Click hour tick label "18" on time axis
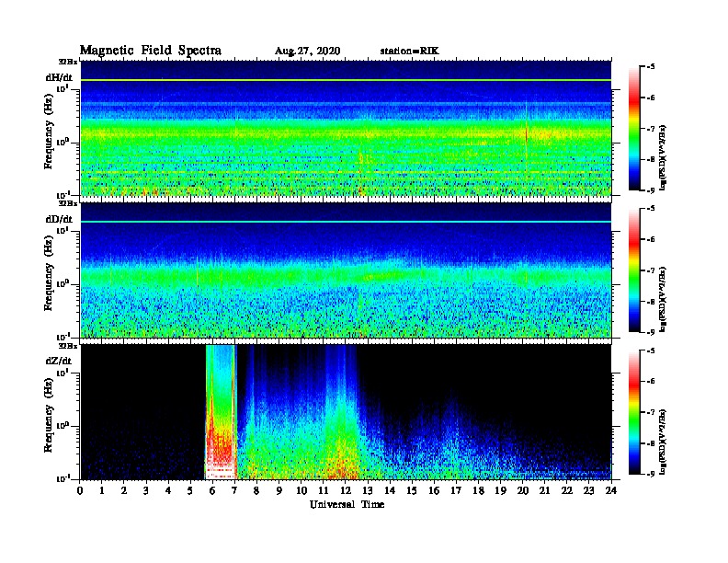This screenshot has width=728, height=563. coord(478,490)
